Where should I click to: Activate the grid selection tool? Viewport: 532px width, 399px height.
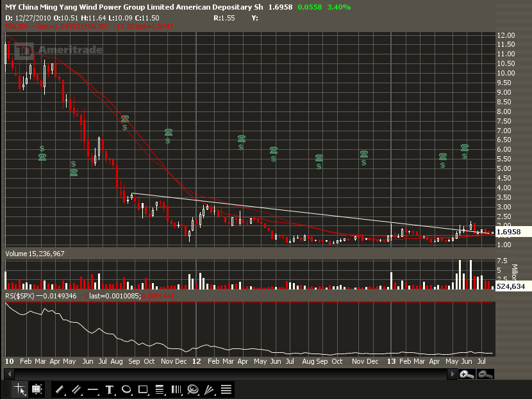coord(37,389)
